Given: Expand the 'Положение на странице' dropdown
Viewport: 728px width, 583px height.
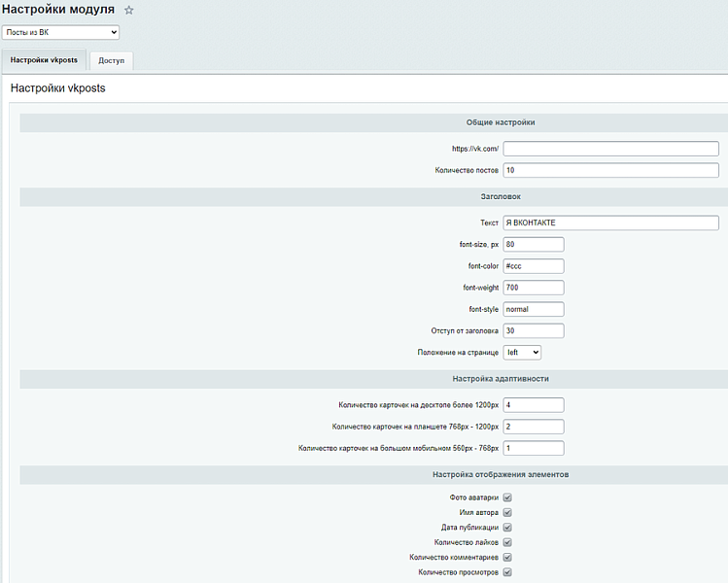Looking at the screenshot, I should click(x=522, y=352).
